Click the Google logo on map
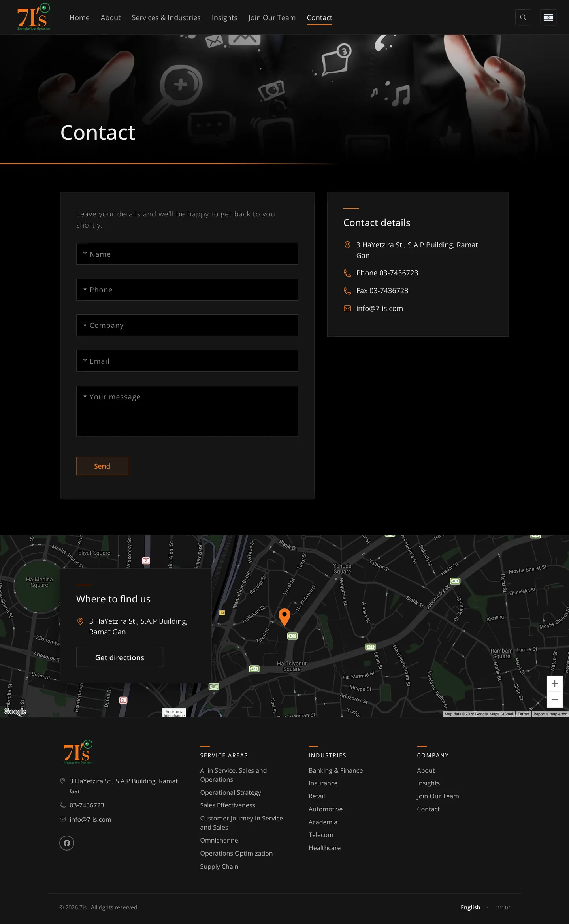 (15, 711)
